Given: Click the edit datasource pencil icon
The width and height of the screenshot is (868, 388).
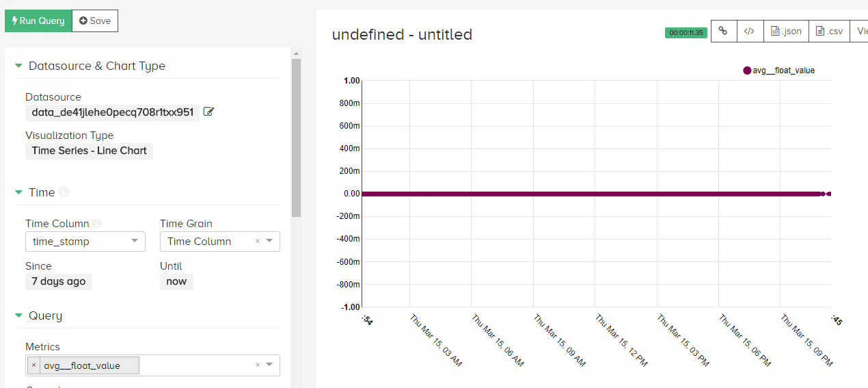Looking at the screenshot, I should click(x=209, y=112).
